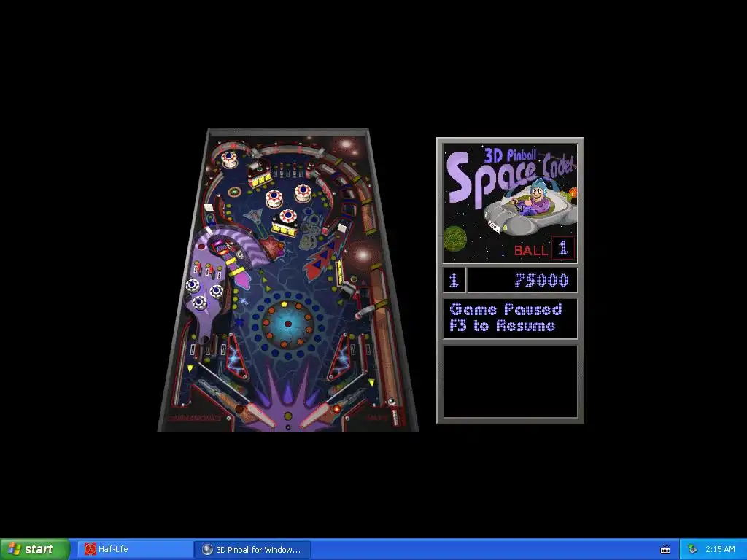
Task: Click the 'Game Paused F3 to Resume' message
Action: tap(506, 318)
